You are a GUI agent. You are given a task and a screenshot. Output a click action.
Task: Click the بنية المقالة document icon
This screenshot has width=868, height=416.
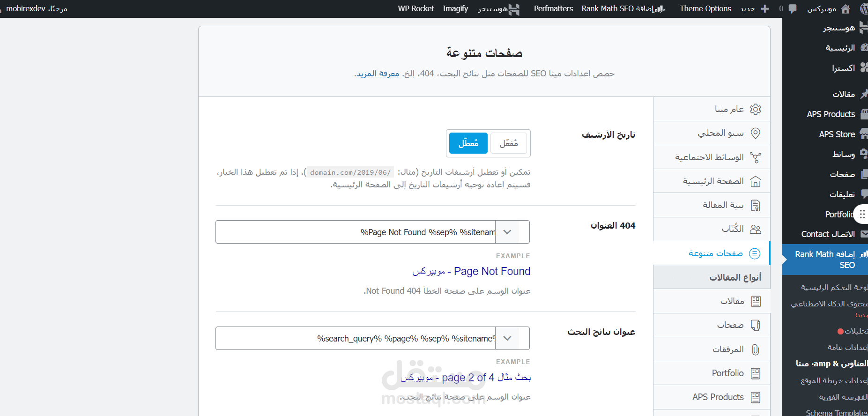(x=755, y=205)
